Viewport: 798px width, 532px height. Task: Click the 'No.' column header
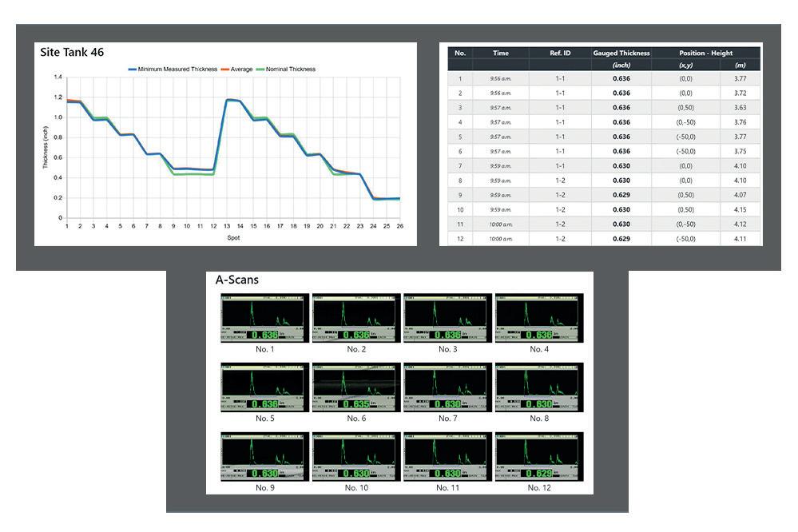pos(460,53)
